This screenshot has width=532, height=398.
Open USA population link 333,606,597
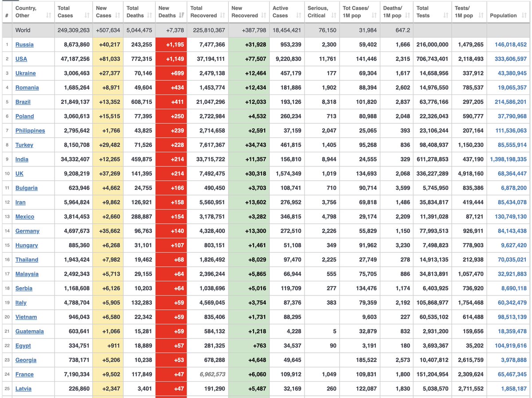tap(511, 59)
